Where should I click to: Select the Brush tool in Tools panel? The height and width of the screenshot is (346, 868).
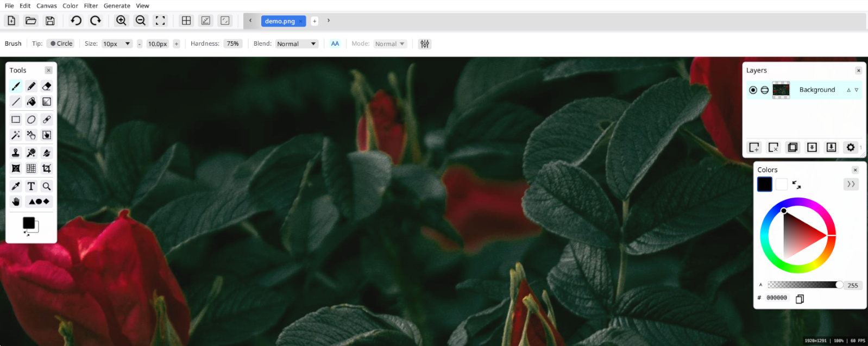tap(16, 86)
